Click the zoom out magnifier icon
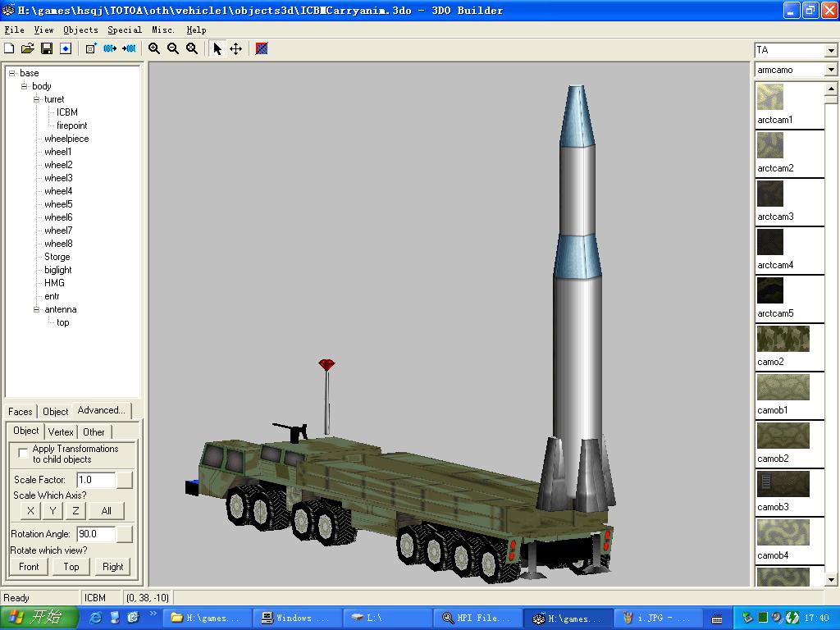Viewport: 840px width, 630px height. coord(173,48)
